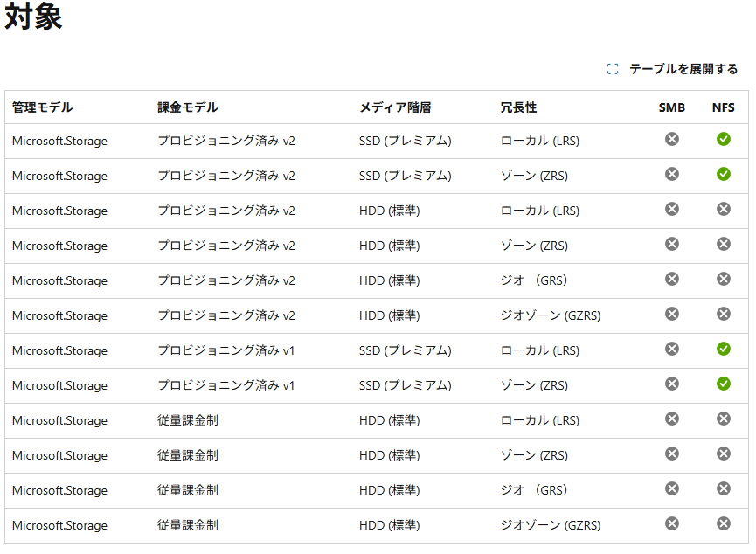This screenshot has width=756, height=554.
Task: Click the 対象 page heading
Action: point(33,17)
